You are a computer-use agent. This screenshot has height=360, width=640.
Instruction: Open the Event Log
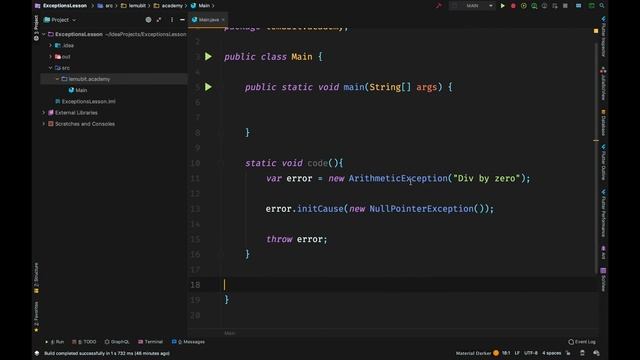point(582,342)
